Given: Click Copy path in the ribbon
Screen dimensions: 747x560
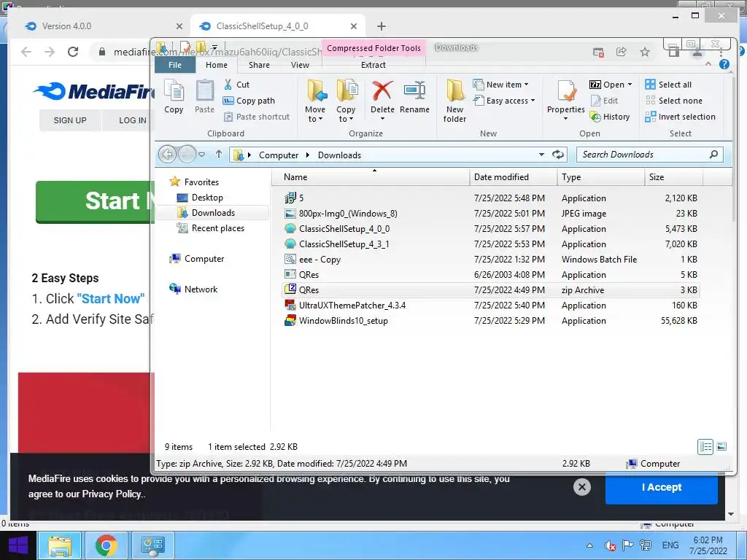Looking at the screenshot, I should click(x=249, y=101).
